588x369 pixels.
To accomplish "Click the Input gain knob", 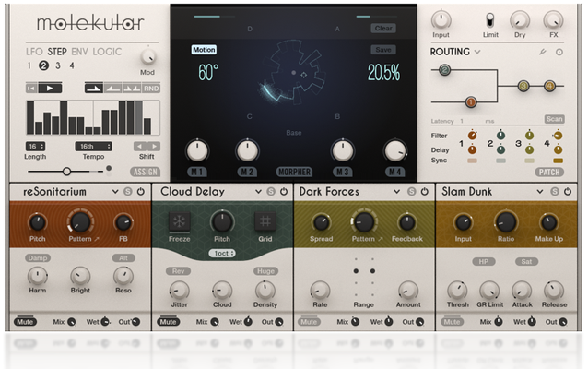I will point(441,19).
